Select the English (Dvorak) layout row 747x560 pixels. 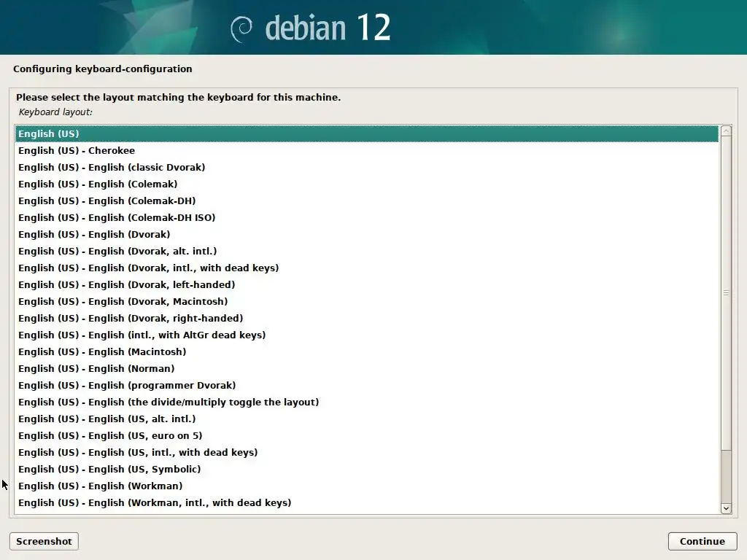pos(366,234)
